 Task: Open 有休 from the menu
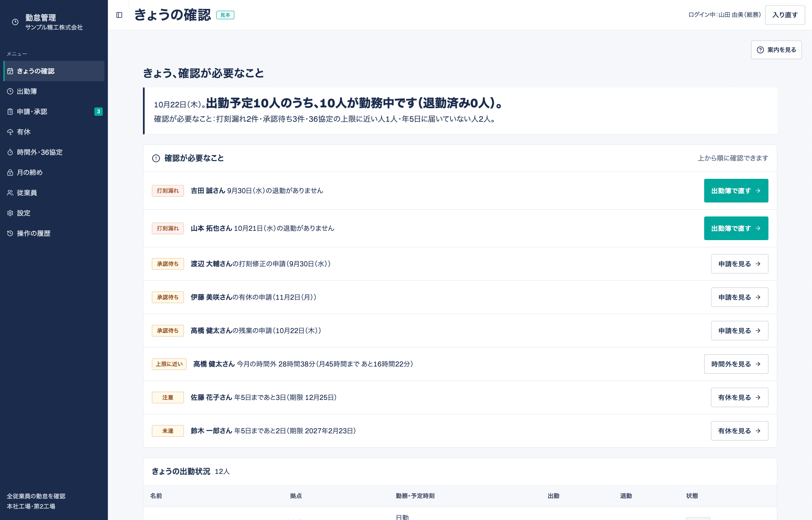[x=54, y=132]
